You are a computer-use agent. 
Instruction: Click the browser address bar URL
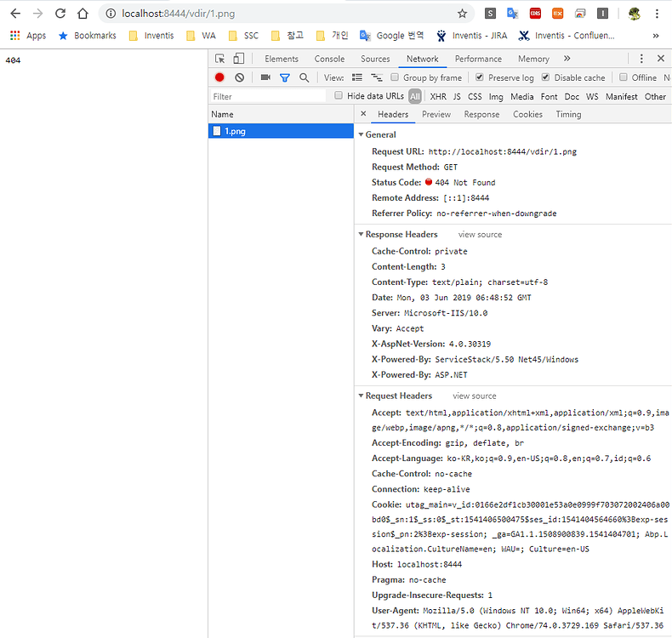point(178,14)
